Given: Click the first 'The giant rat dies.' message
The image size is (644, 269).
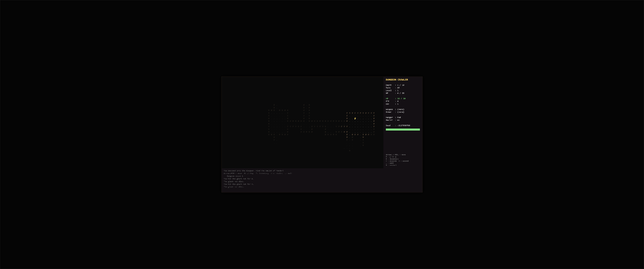Looking at the screenshot, I should pos(234,181).
